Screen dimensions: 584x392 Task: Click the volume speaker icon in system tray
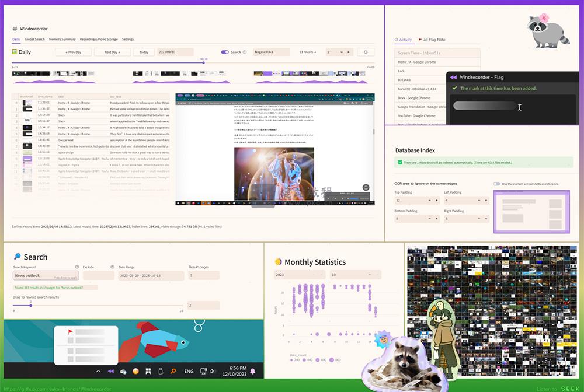(212, 371)
